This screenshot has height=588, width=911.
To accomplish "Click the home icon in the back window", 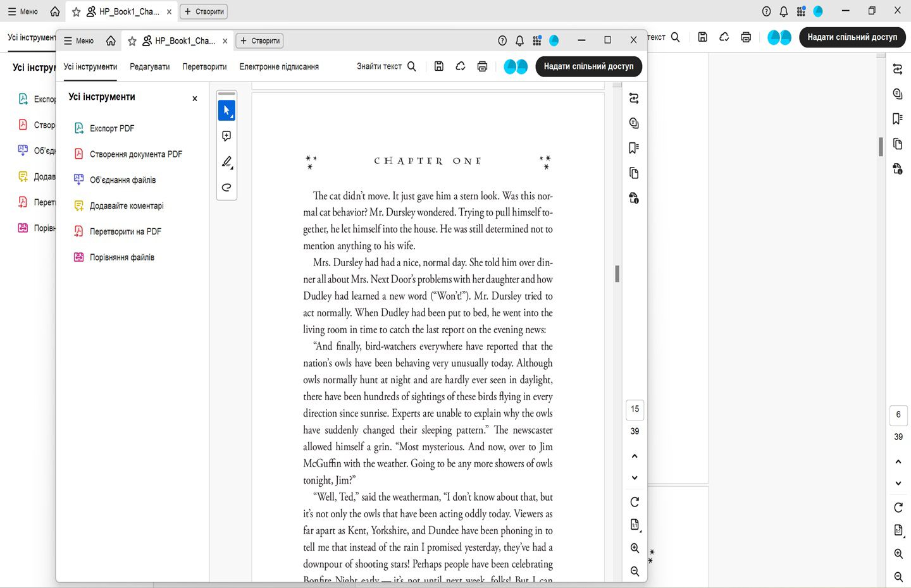I will click(x=55, y=11).
